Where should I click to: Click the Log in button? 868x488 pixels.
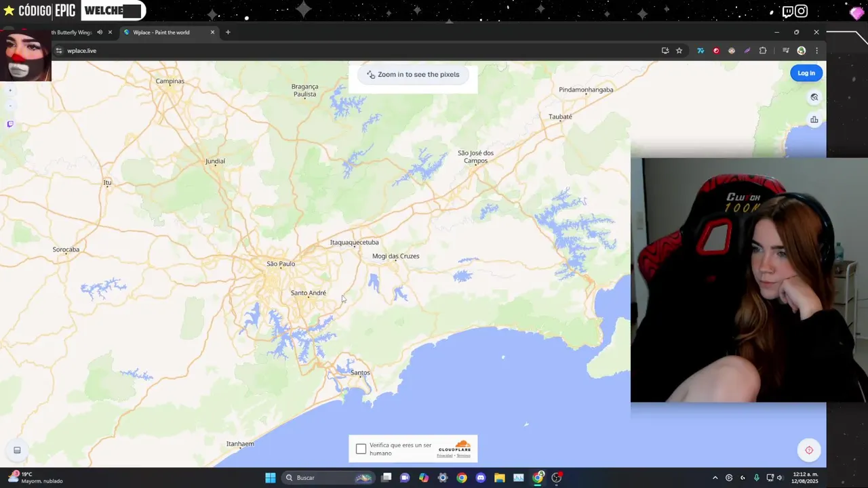click(806, 73)
